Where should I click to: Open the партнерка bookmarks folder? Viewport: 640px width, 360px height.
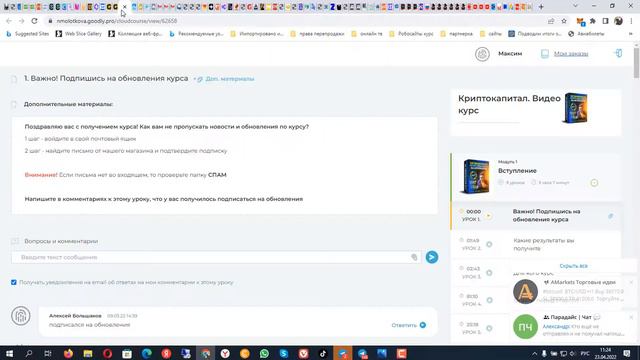coord(456,34)
